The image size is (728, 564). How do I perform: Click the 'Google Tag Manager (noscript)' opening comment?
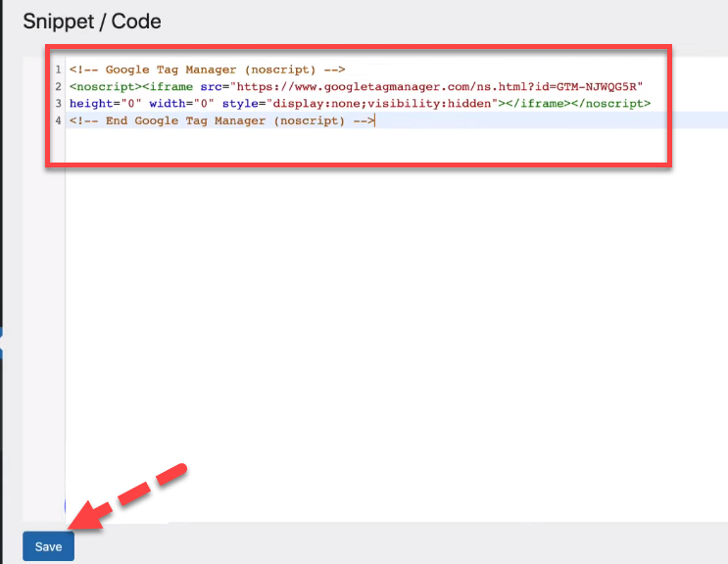208,70
